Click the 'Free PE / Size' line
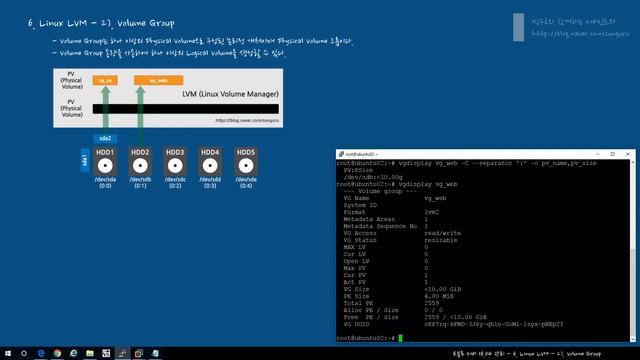The height and width of the screenshot is (360, 640). [415, 317]
